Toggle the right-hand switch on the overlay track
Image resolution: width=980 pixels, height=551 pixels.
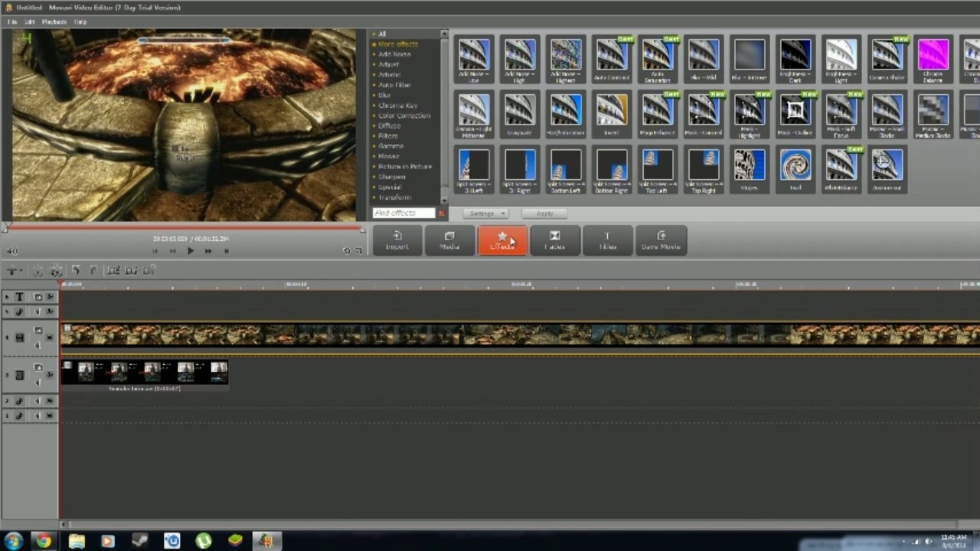tap(51, 375)
